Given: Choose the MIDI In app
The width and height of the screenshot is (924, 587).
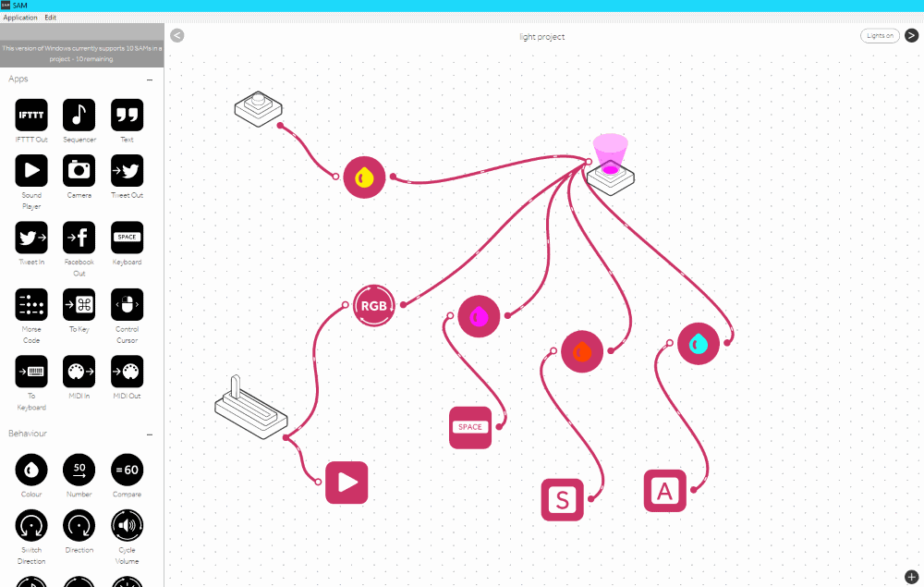Looking at the screenshot, I should click(x=79, y=373).
